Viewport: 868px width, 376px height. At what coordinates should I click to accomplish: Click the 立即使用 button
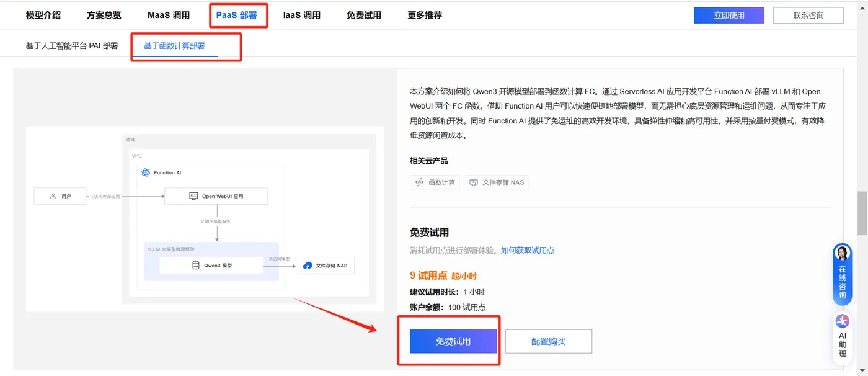[729, 16]
